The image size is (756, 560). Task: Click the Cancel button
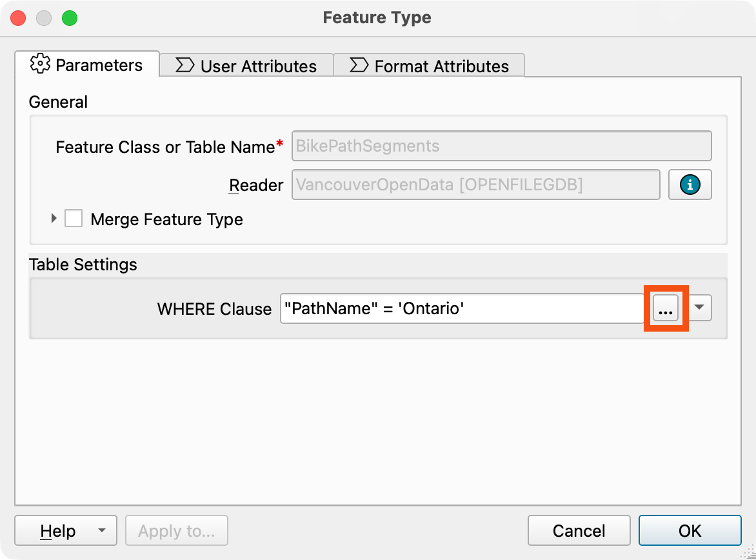pyautogui.click(x=579, y=530)
